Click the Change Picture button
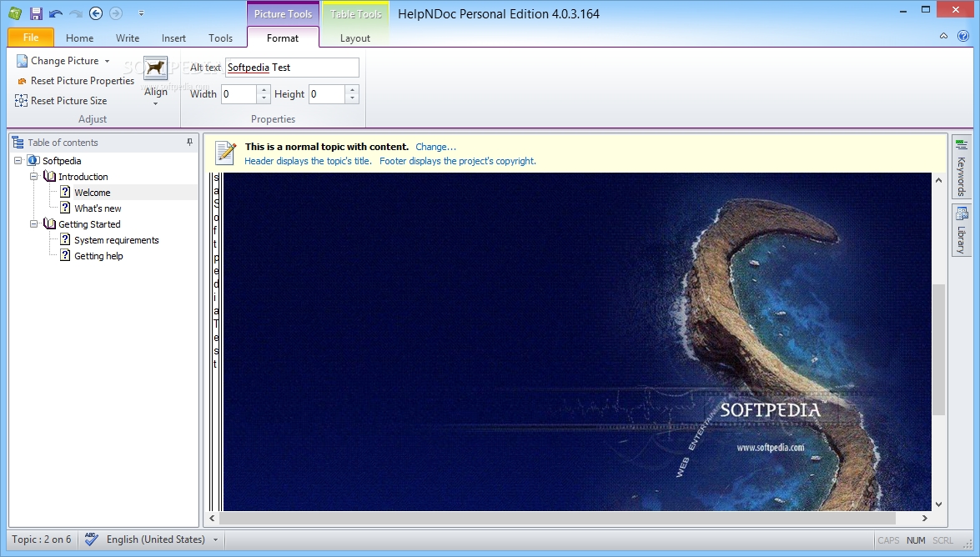 (x=58, y=61)
